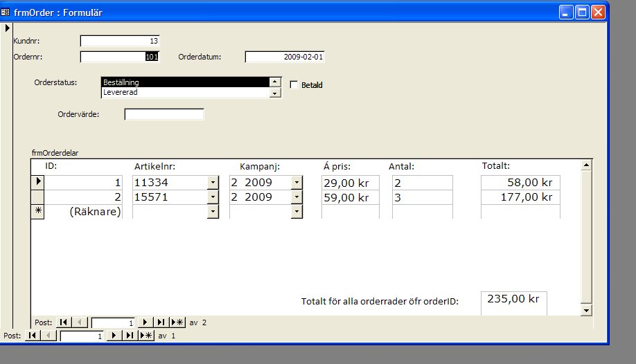
Task: Click the empty Ordervärde field
Action: coord(164,114)
